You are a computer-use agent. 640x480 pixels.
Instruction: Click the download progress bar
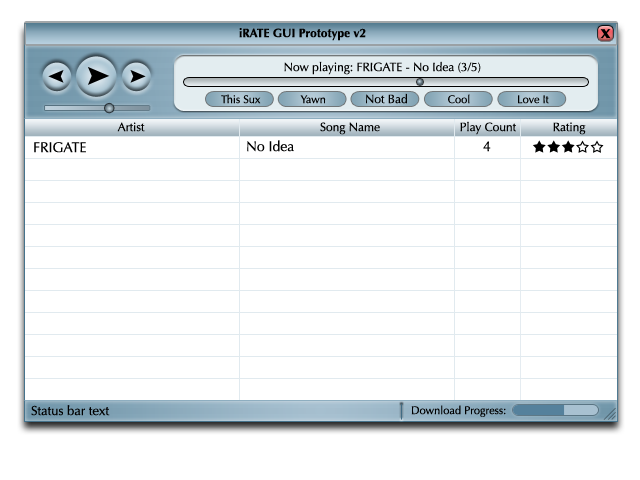point(555,410)
